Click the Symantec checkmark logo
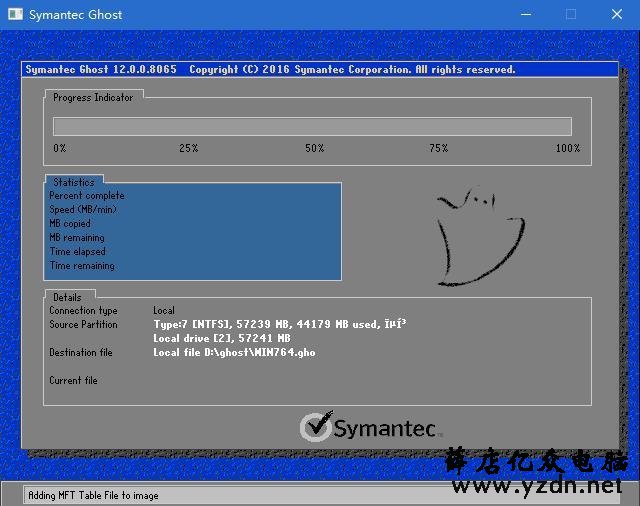 316,426
